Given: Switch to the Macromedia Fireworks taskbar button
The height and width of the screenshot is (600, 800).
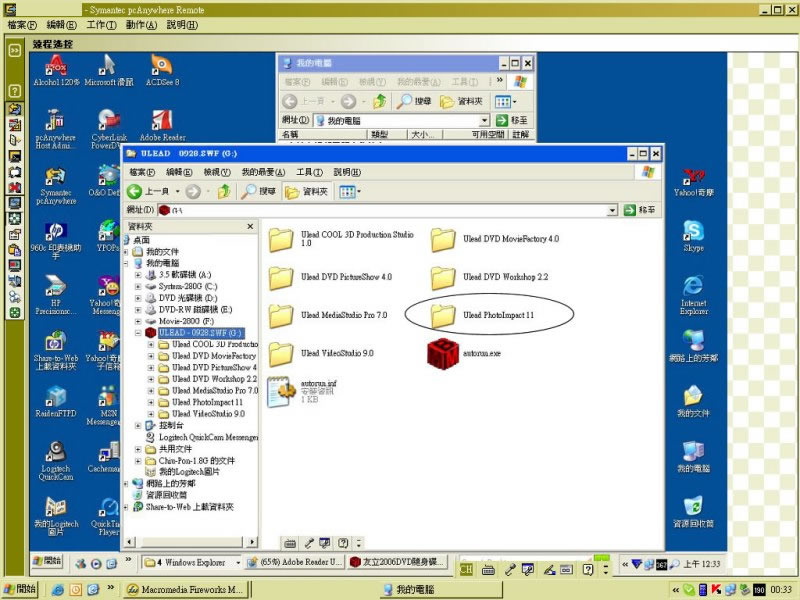Looking at the screenshot, I should pos(186,590).
